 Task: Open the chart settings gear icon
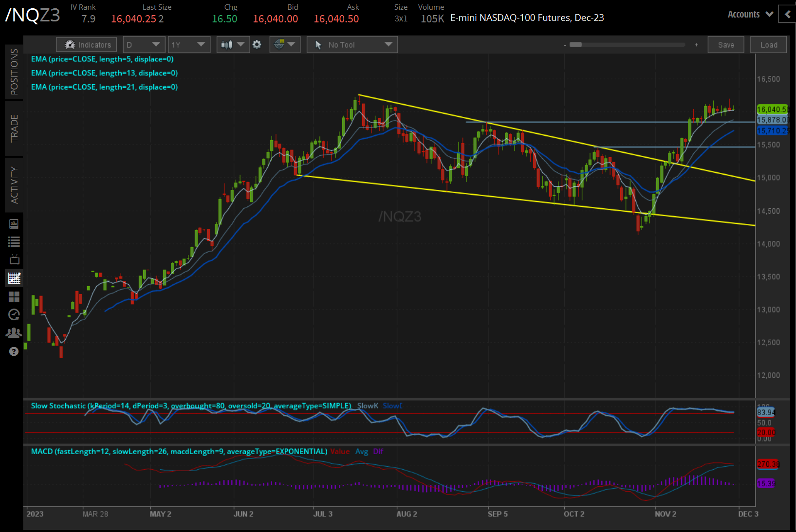257,45
